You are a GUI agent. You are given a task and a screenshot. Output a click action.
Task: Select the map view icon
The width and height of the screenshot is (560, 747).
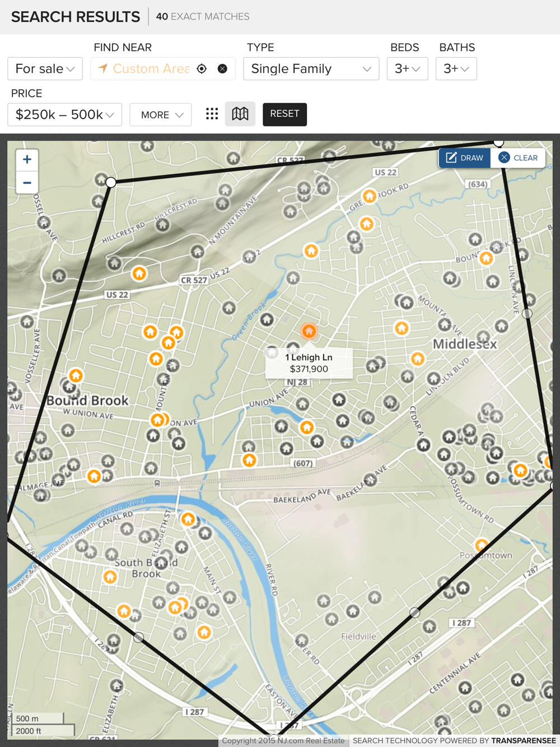[240, 114]
